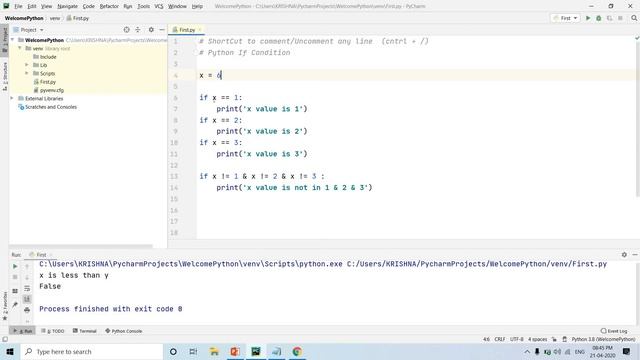The width and height of the screenshot is (640, 360).
Task: Expand External Libraries node
Action: (12, 98)
